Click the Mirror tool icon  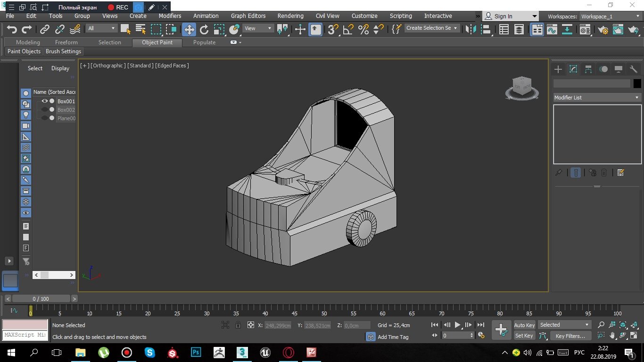471,30
